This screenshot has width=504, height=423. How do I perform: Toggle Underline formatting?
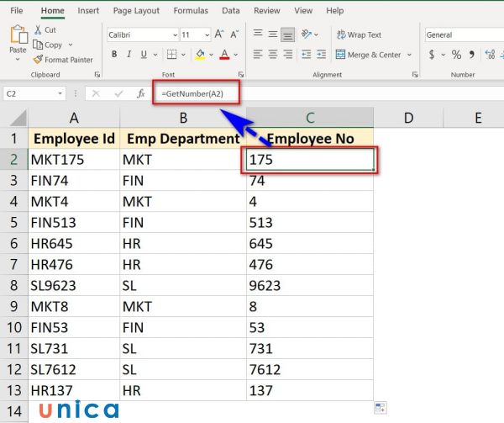tap(144, 55)
